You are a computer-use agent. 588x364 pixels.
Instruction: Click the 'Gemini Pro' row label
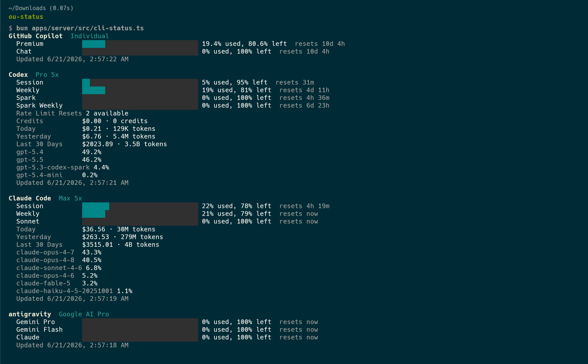(36, 322)
